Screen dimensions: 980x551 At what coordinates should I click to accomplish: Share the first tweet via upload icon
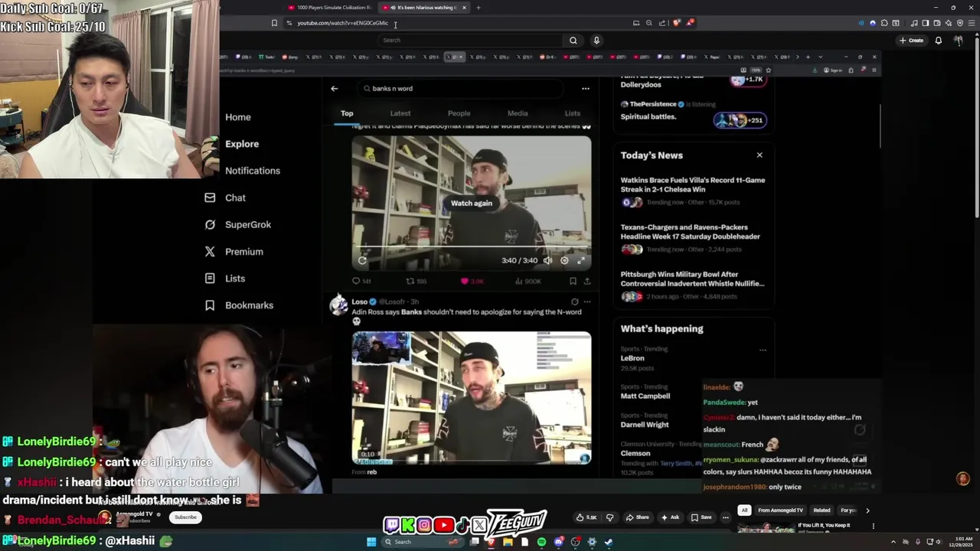click(x=587, y=282)
